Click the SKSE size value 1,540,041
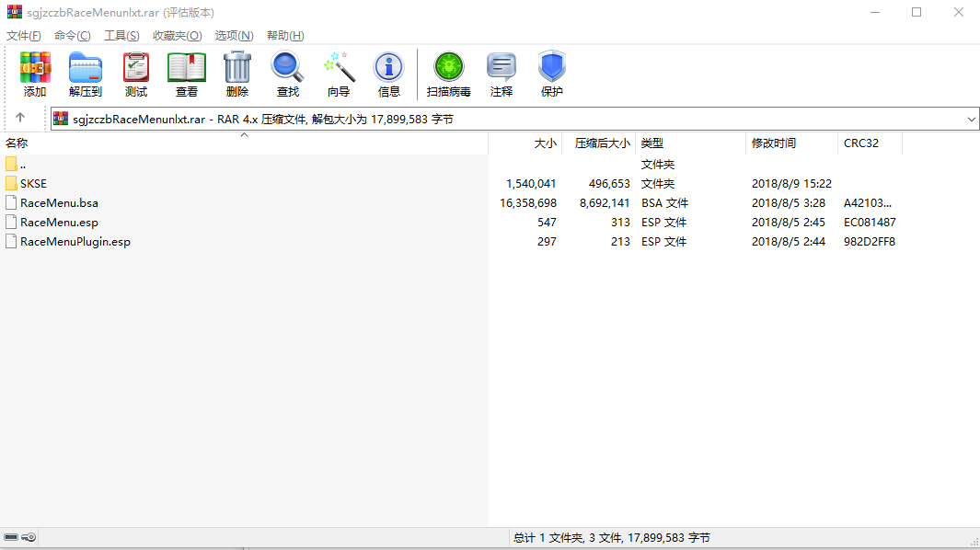The width and height of the screenshot is (980, 550). click(531, 184)
